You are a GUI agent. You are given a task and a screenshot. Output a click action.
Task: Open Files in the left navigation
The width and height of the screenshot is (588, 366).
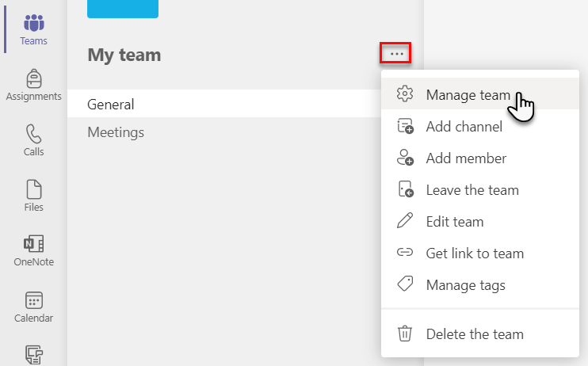tap(34, 196)
